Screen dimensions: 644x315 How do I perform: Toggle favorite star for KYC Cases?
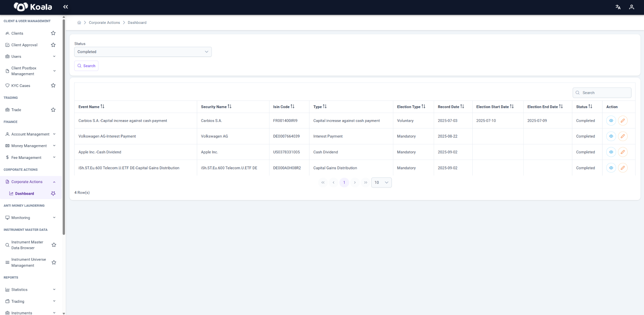[x=53, y=85]
